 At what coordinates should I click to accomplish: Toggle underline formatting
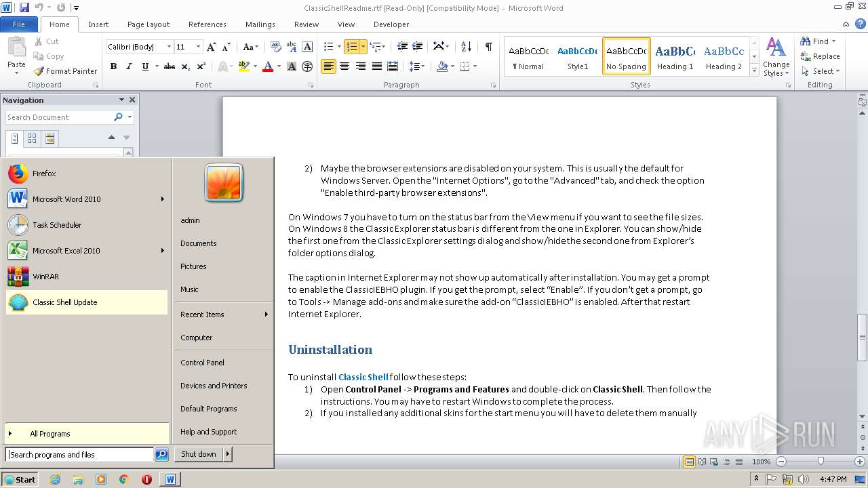click(x=145, y=66)
